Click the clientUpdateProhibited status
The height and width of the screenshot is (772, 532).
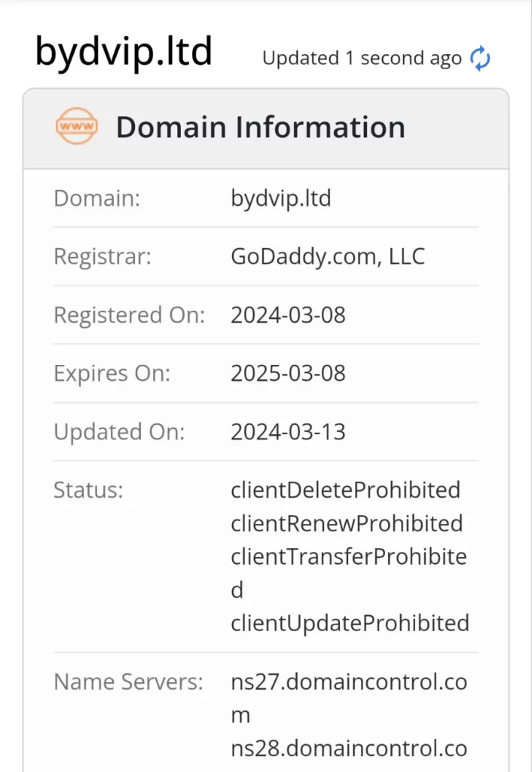coord(350,623)
